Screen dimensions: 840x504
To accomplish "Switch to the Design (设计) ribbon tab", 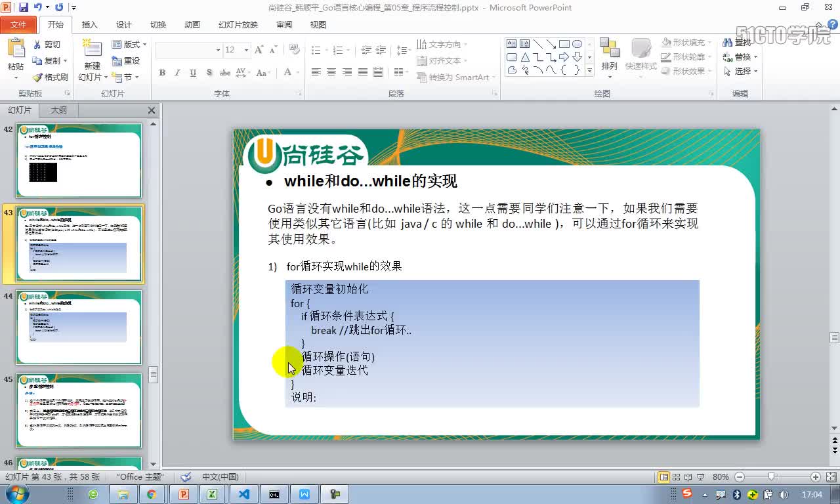I will click(x=124, y=25).
